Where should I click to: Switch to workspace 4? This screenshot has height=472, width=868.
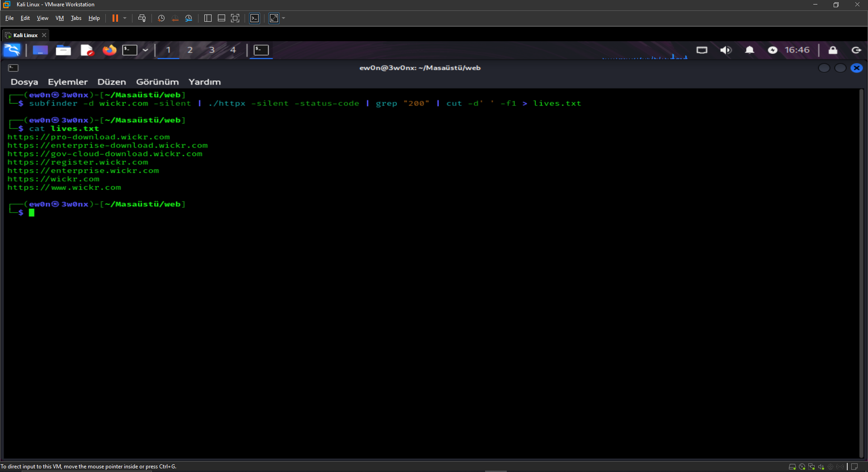pyautogui.click(x=233, y=50)
